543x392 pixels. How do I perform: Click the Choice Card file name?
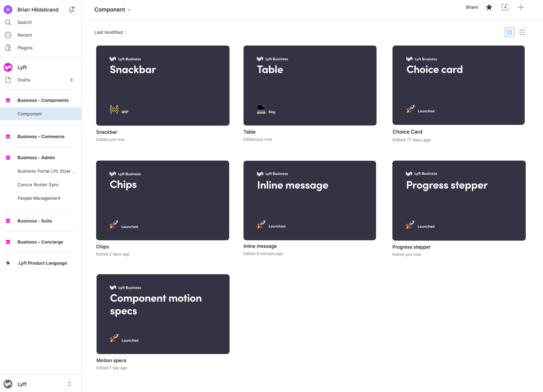(407, 132)
